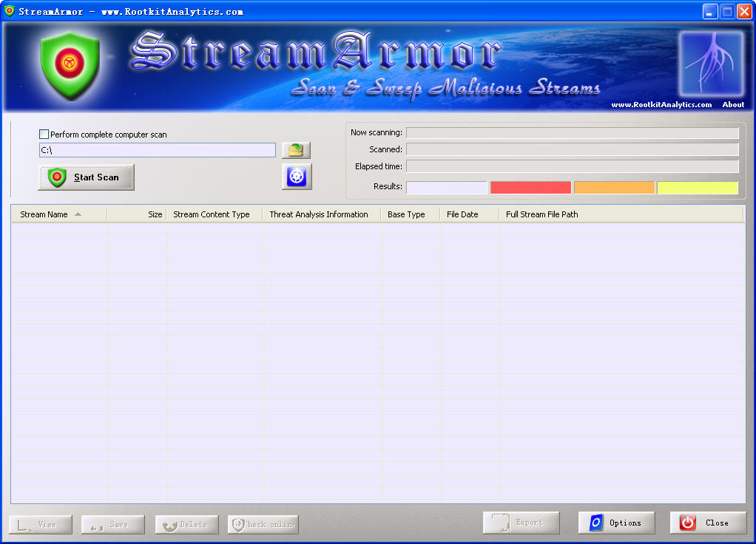Click the Check online button
756x544 pixels.
263,524
